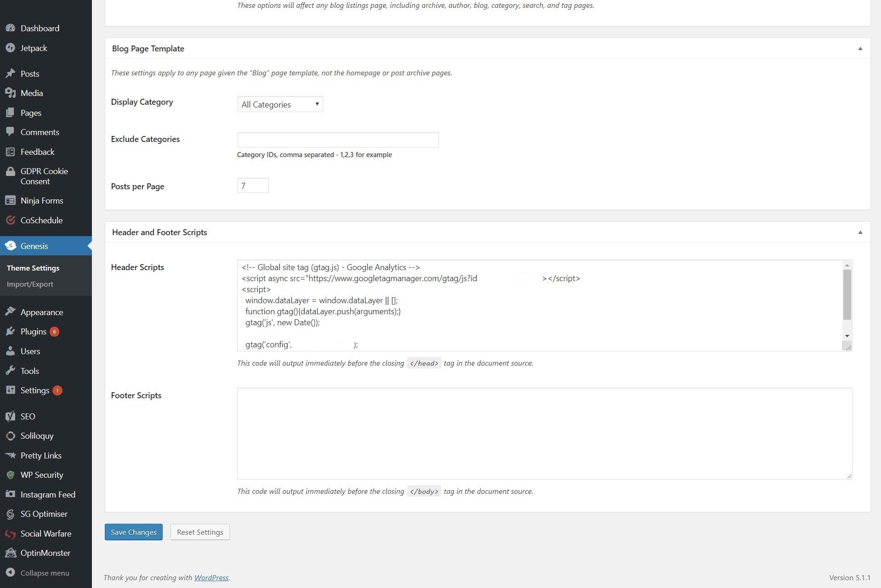The height and width of the screenshot is (588, 881).
Task: Click the Posts pushpin icon
Action: pos(10,73)
